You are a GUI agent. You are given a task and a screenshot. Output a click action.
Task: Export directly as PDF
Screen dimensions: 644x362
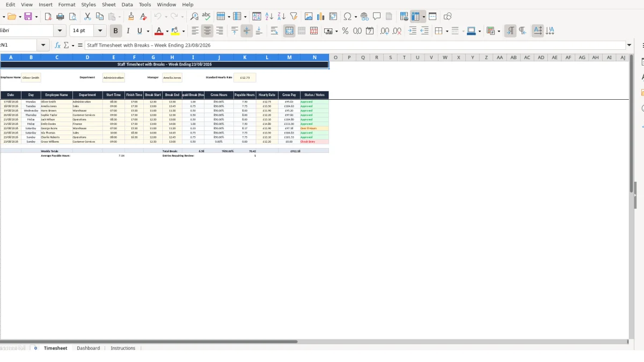48,17
